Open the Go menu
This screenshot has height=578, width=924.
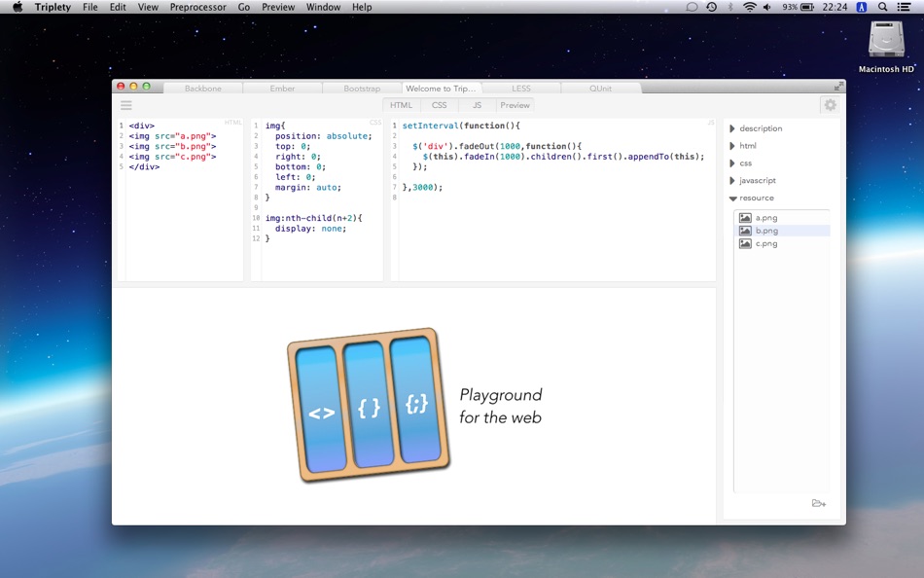pyautogui.click(x=244, y=7)
